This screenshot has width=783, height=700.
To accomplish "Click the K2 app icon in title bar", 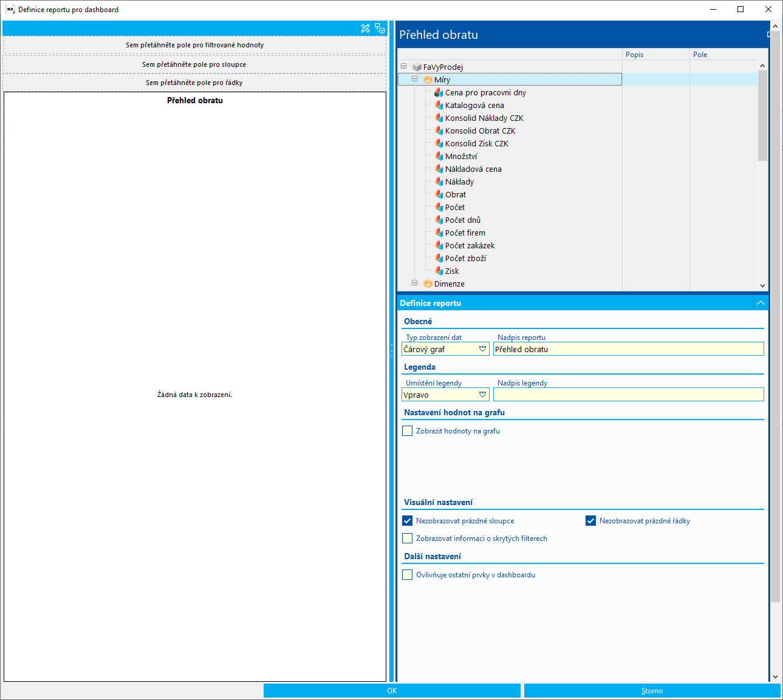I will coord(10,9).
